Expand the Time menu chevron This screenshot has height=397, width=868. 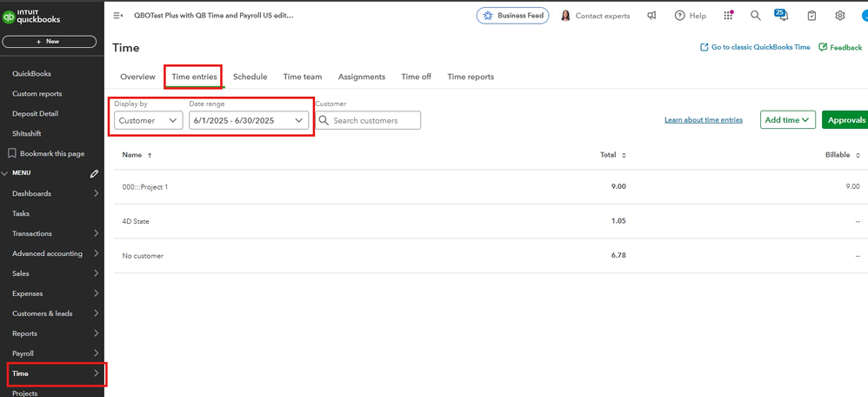click(x=97, y=373)
